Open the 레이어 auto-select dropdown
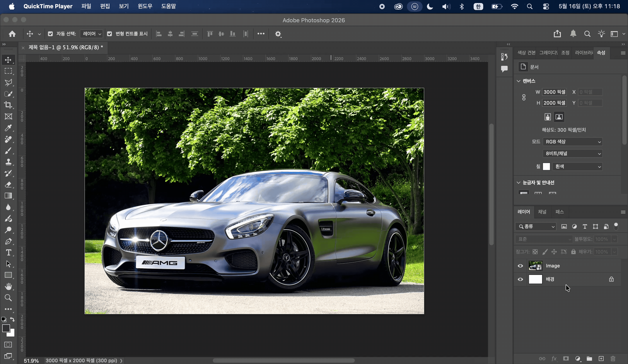The image size is (628, 364). click(91, 34)
